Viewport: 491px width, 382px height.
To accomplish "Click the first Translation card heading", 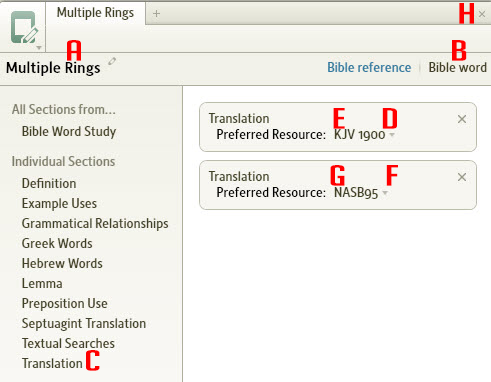I will click(x=239, y=119).
